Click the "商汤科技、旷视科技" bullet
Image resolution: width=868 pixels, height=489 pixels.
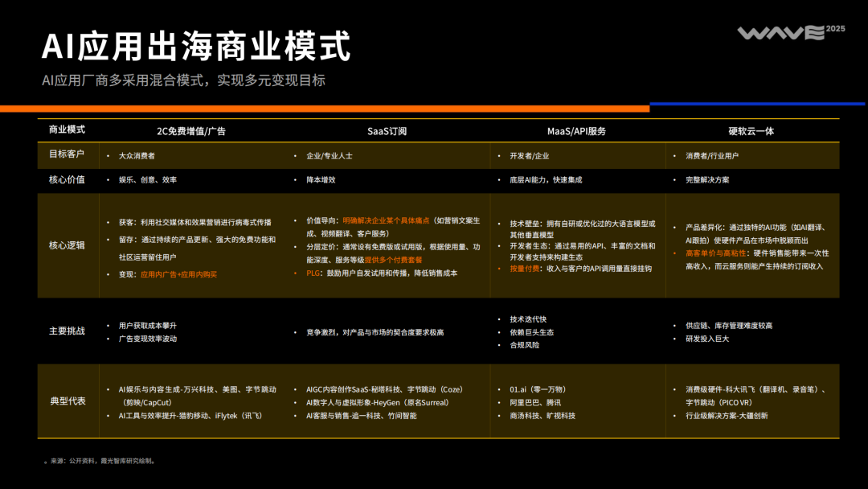coord(542,416)
